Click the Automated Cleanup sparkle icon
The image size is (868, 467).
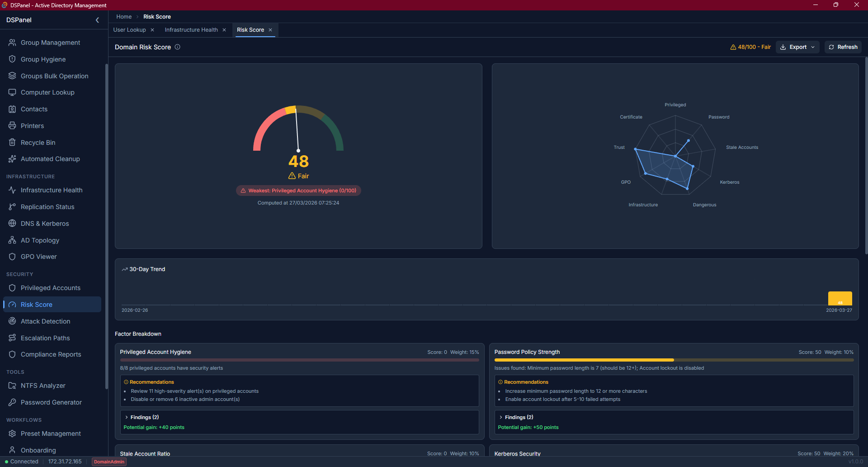point(12,159)
